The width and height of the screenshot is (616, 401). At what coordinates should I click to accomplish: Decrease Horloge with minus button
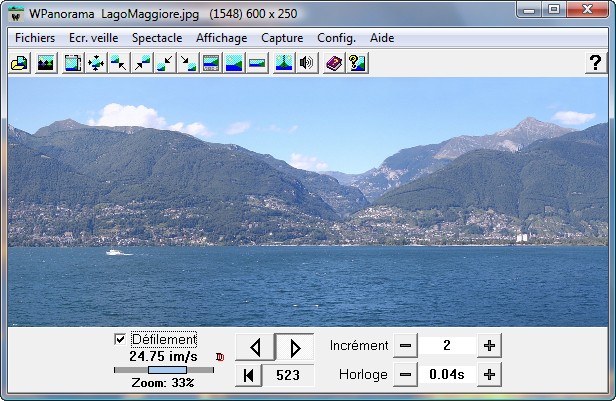coord(405,375)
